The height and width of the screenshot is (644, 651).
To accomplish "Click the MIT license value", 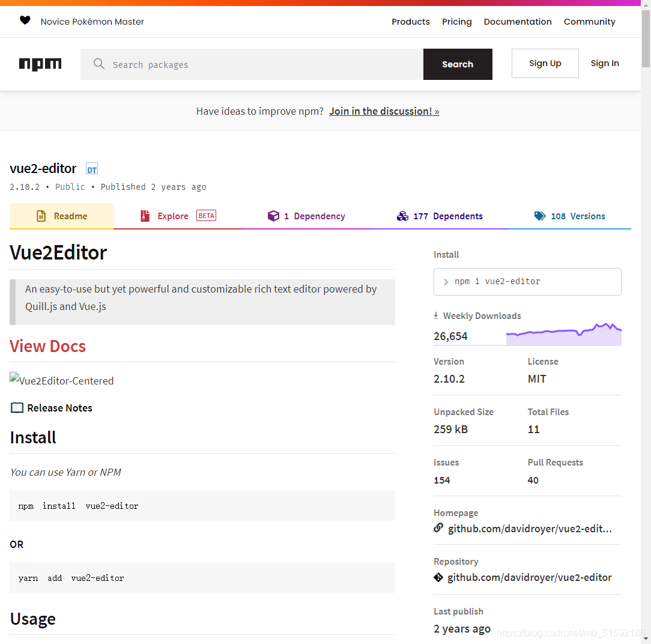I will [537, 378].
